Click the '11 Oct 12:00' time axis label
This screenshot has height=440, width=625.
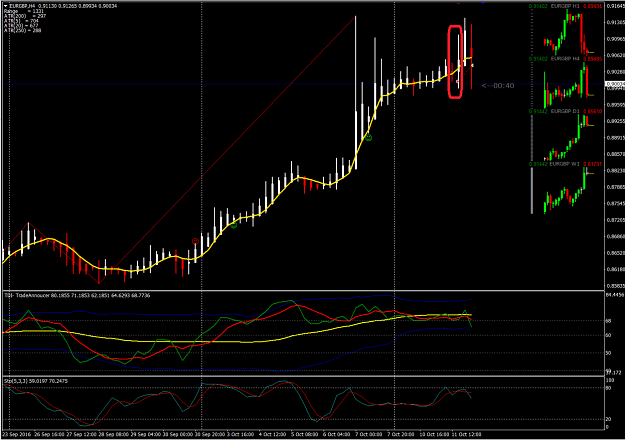click(466, 434)
